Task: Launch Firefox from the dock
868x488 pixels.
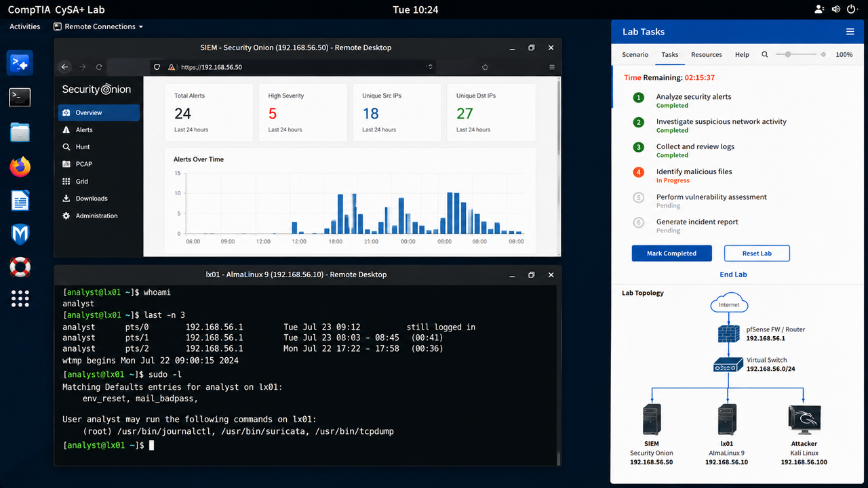Action: (x=20, y=167)
